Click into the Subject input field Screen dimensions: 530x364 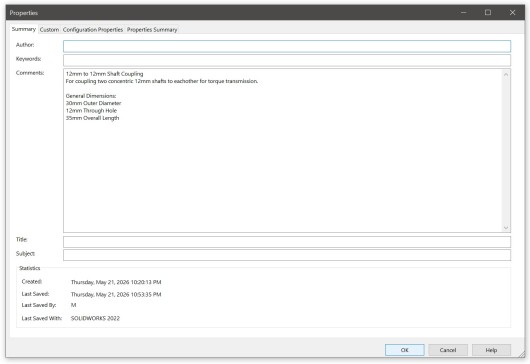tap(287, 255)
